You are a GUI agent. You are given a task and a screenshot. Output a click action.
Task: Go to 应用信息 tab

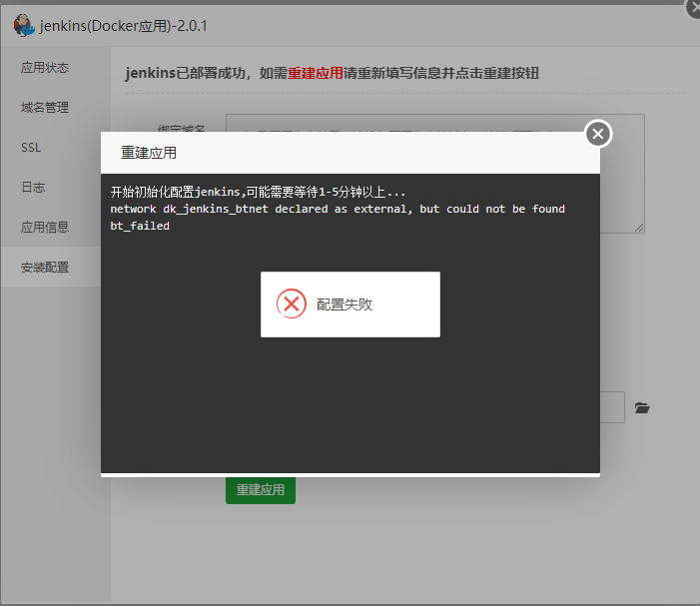[45, 228]
